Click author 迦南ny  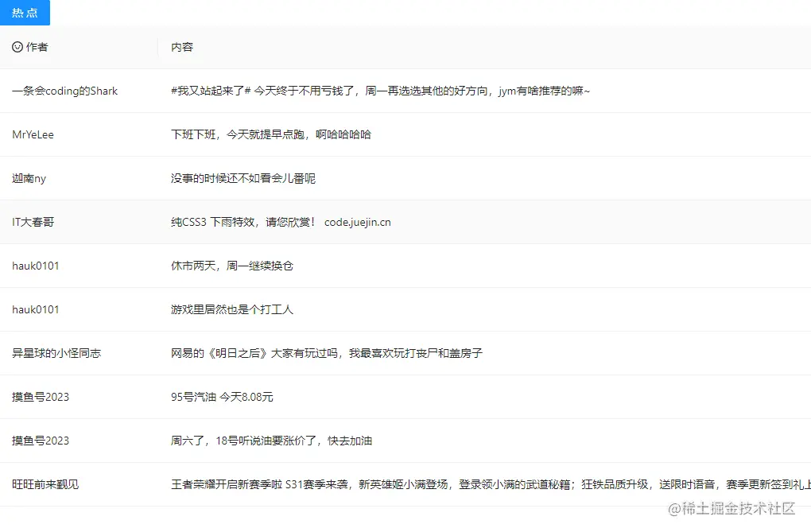tap(29, 179)
